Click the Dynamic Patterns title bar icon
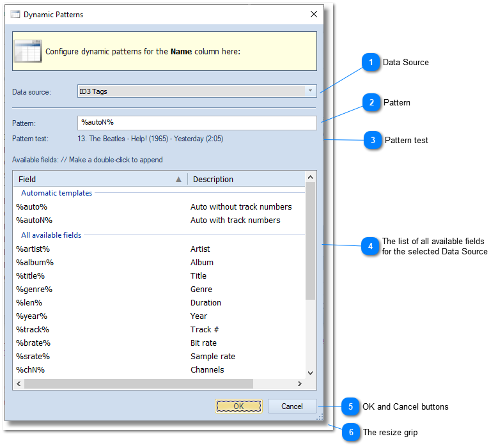 (x=15, y=14)
